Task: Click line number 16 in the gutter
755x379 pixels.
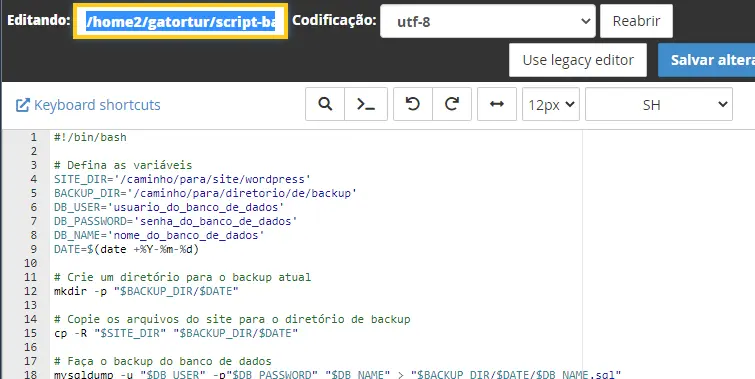Action: 31,347
